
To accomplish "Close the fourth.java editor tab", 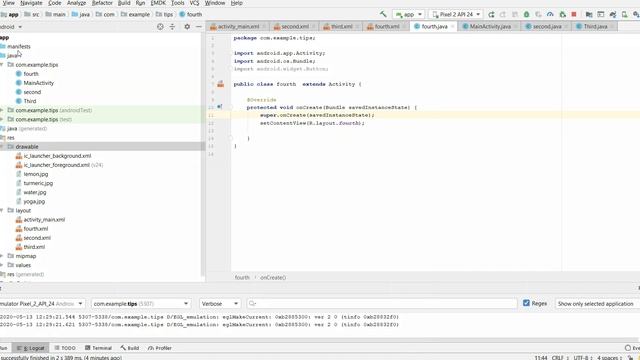I will [452, 27].
